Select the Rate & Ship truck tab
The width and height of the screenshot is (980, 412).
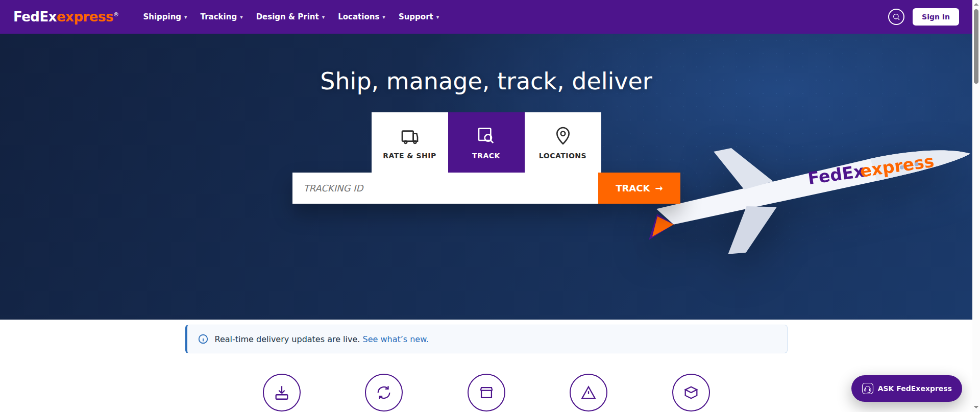(410, 142)
